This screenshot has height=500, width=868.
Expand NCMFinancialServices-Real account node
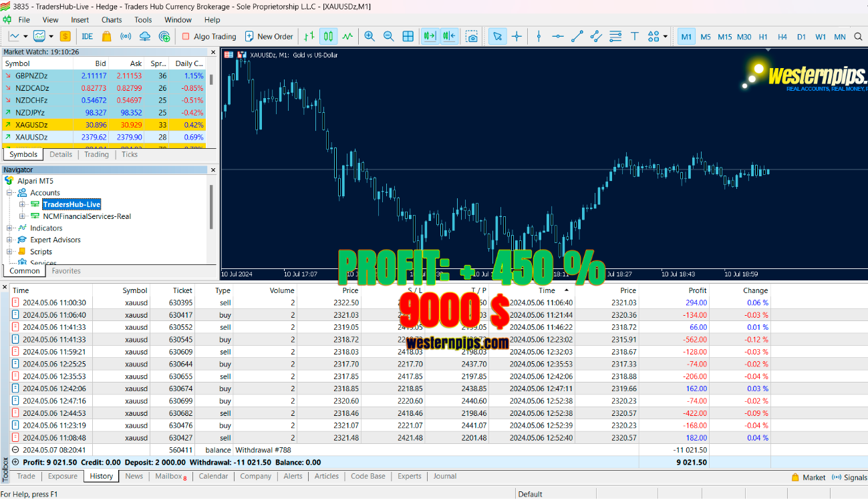tap(22, 216)
